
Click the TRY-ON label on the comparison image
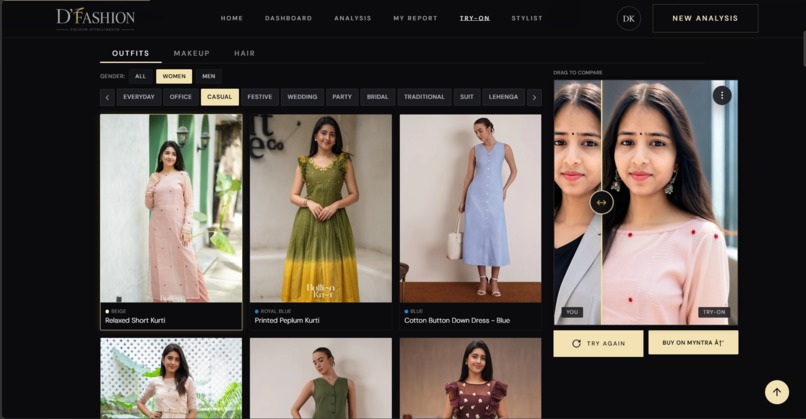click(x=714, y=312)
